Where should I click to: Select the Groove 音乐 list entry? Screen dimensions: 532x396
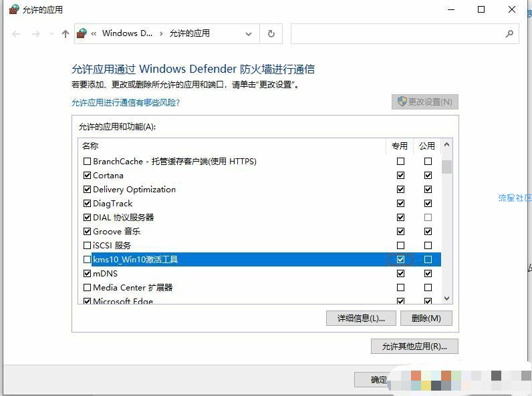point(259,231)
